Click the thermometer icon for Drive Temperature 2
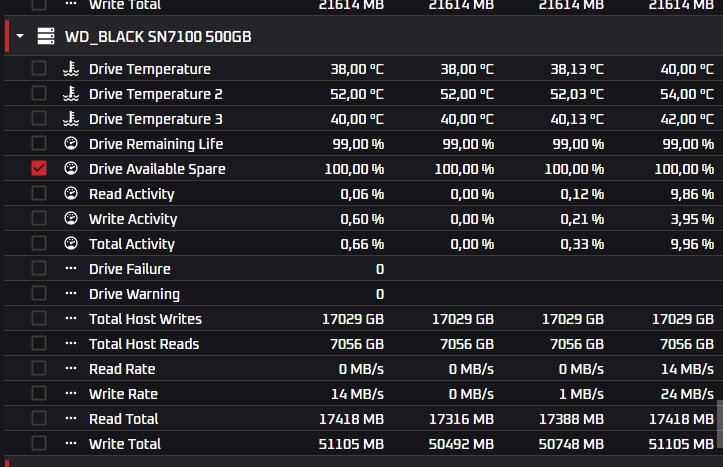723x467 pixels. 71,93
